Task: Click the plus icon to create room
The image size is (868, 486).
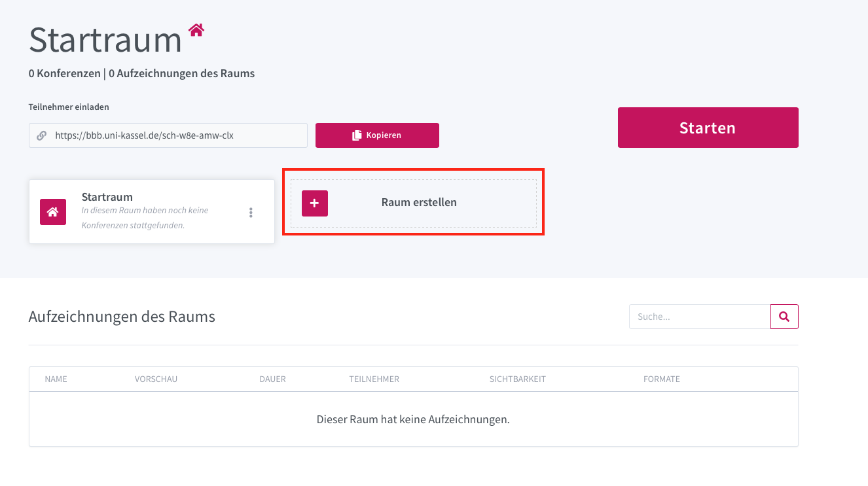Action: (315, 203)
